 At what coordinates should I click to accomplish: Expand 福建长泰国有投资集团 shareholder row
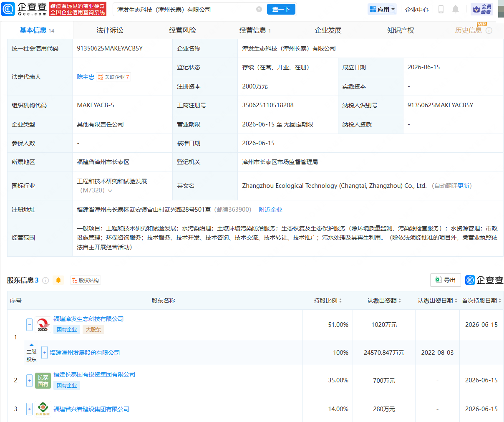coord(29,380)
